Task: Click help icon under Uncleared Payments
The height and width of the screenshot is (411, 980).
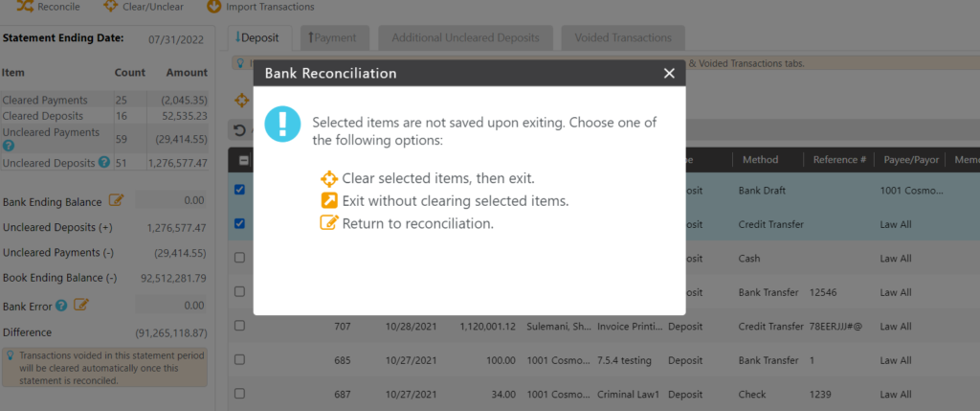Action: (x=9, y=146)
